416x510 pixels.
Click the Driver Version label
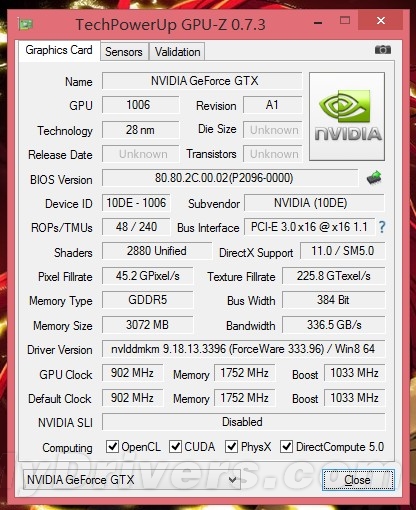click(x=60, y=350)
